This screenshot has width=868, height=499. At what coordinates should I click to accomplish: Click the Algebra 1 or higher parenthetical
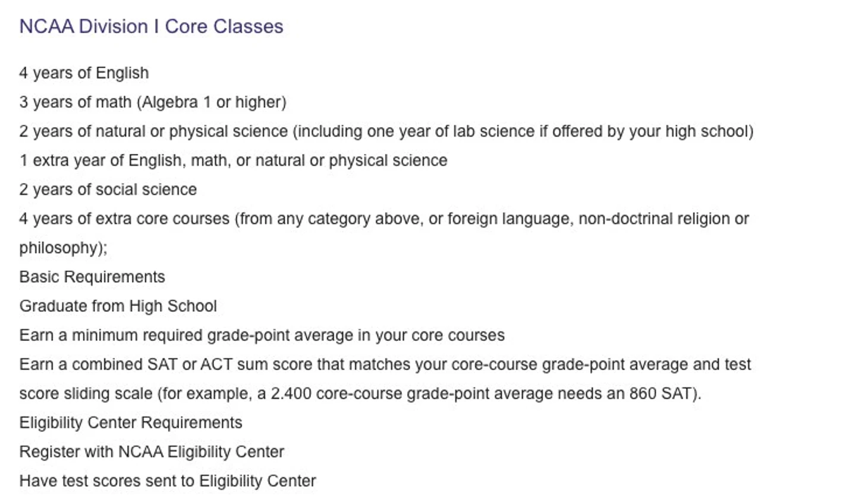coord(212,102)
